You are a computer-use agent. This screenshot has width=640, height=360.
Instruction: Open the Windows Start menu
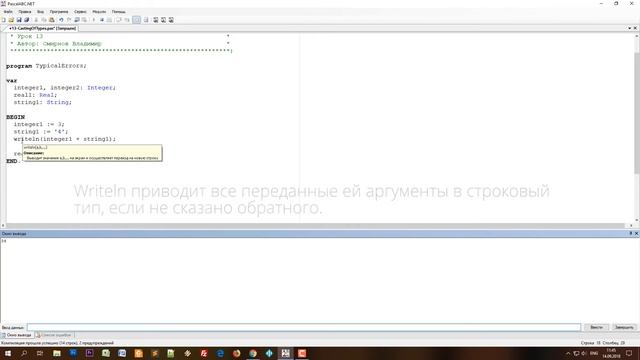click(8, 353)
